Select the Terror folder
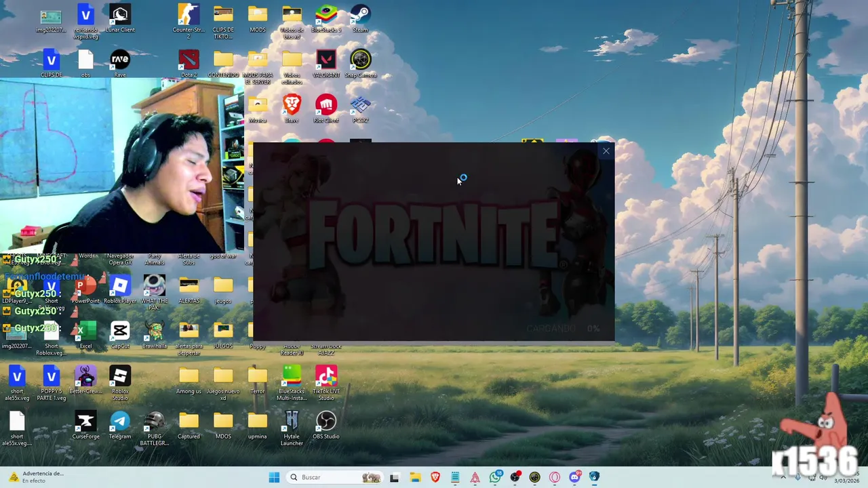This screenshot has width=868, height=488. (x=258, y=380)
